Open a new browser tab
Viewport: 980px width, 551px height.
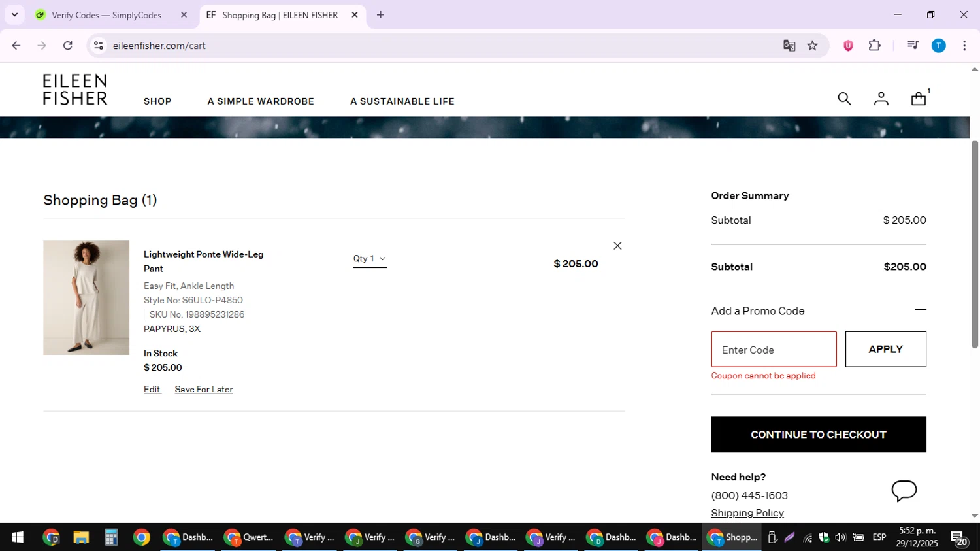click(380, 15)
